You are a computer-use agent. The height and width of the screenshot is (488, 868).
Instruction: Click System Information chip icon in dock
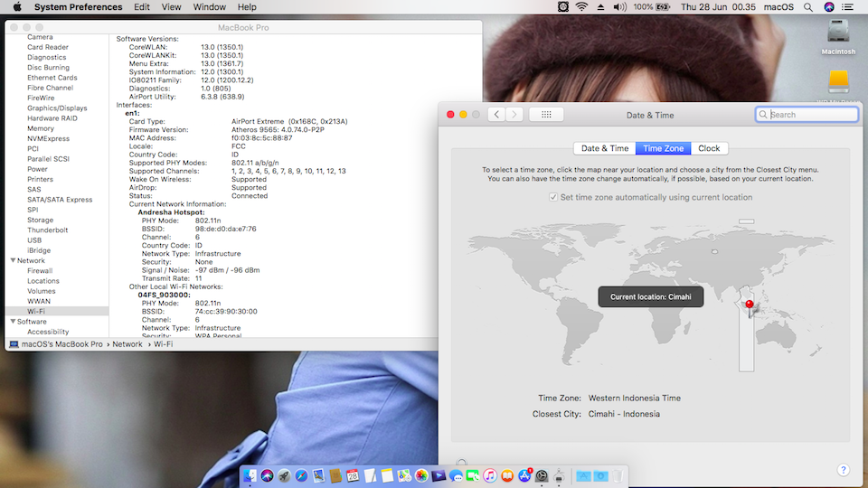pyautogui.click(x=559, y=476)
